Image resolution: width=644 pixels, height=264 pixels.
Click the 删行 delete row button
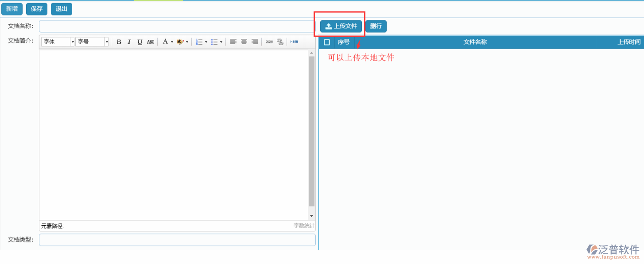376,26
